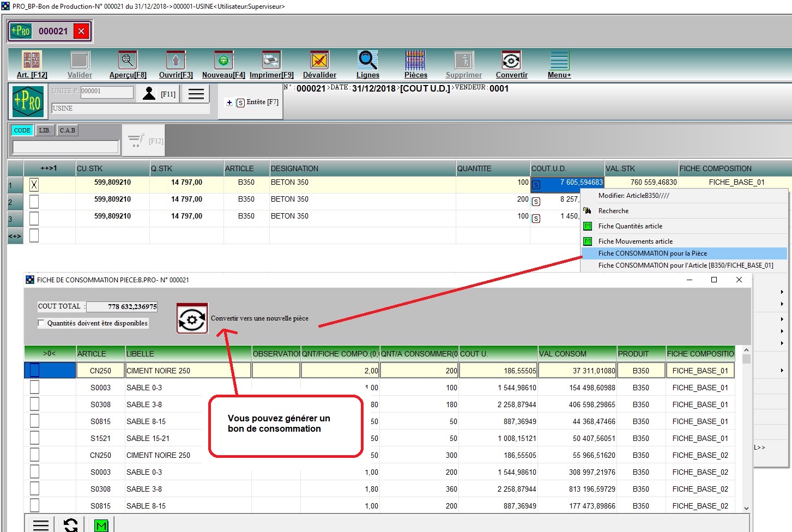Click the scroll-up arrow of consumption table
The height and width of the screenshot is (532, 792).
click(x=746, y=350)
